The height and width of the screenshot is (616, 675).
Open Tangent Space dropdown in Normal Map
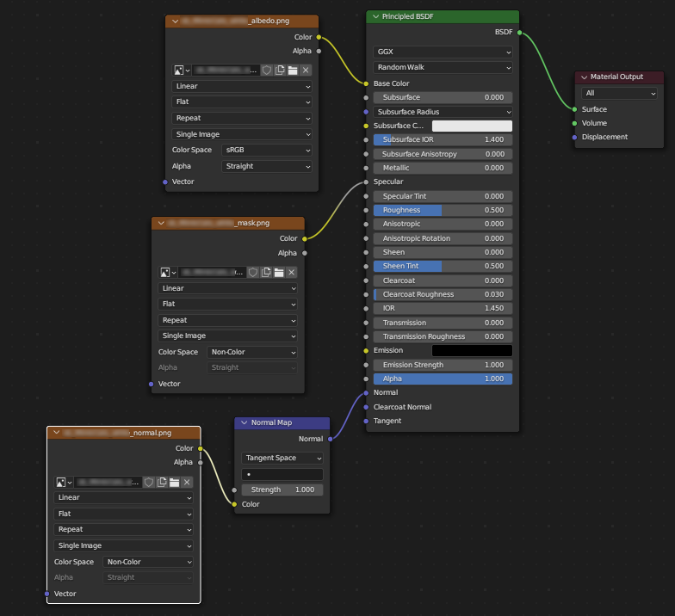(x=282, y=458)
